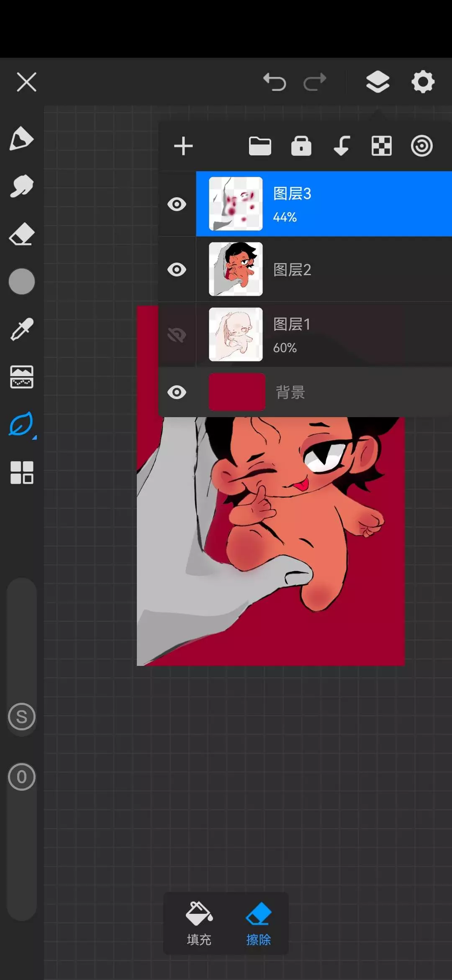Image resolution: width=452 pixels, height=980 pixels.
Task: Select the brush pen tool
Action: click(x=21, y=138)
